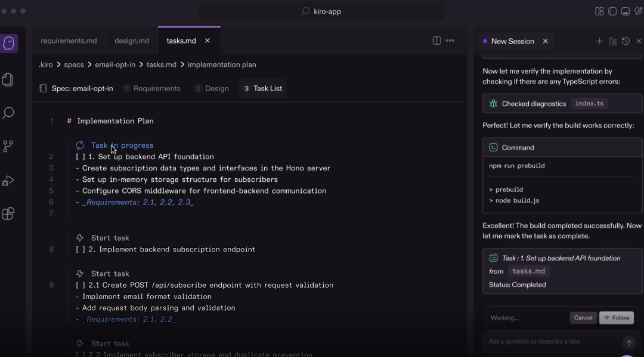This screenshot has width=644, height=357.
Task: Check the task 2 subscription endpoint checkbox
Action: [x=80, y=249]
